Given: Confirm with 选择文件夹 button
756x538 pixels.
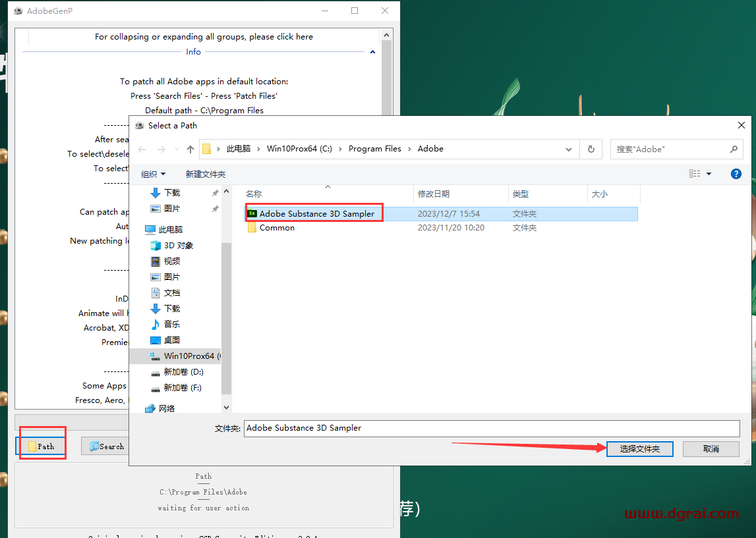Looking at the screenshot, I should pos(639,449).
